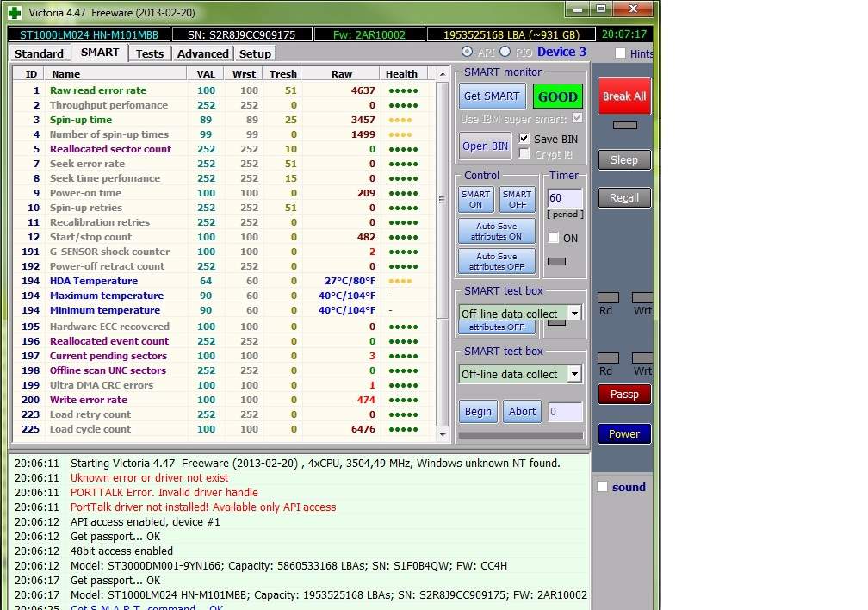Click the raw value 6476
The height and width of the screenshot is (610, 868).
pos(363,429)
